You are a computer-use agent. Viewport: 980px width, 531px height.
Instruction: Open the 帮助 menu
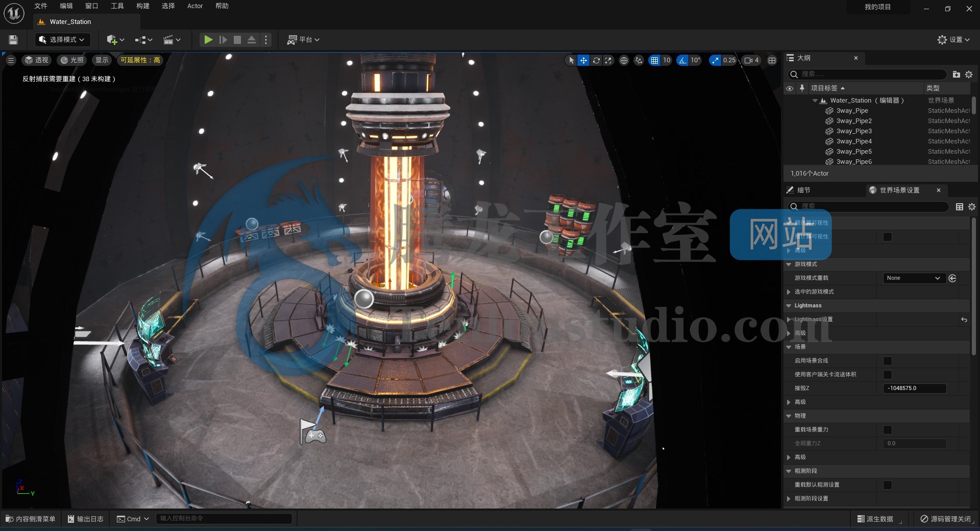click(x=222, y=6)
